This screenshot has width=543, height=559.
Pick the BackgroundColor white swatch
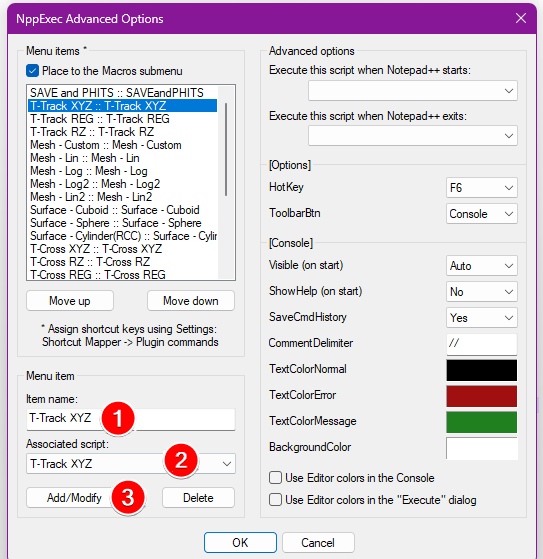pos(481,448)
